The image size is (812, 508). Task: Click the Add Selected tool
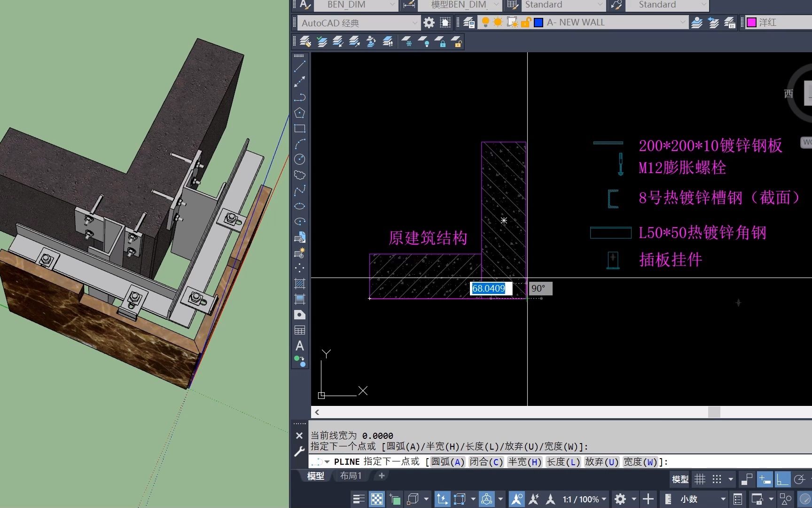299,361
